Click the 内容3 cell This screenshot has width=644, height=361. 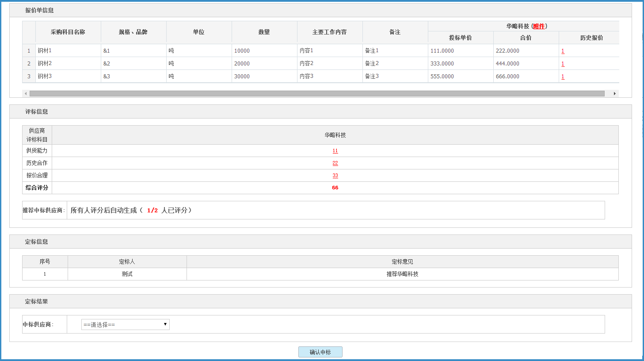(330, 76)
